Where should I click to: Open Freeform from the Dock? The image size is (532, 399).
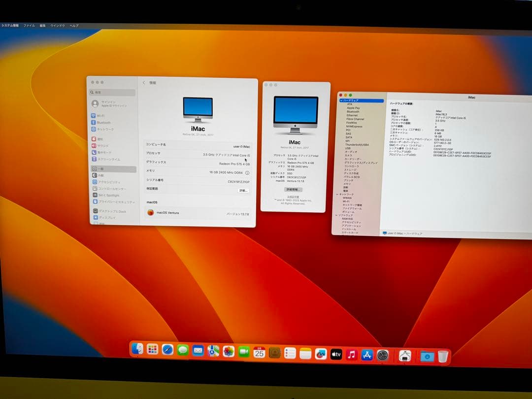coord(321,354)
